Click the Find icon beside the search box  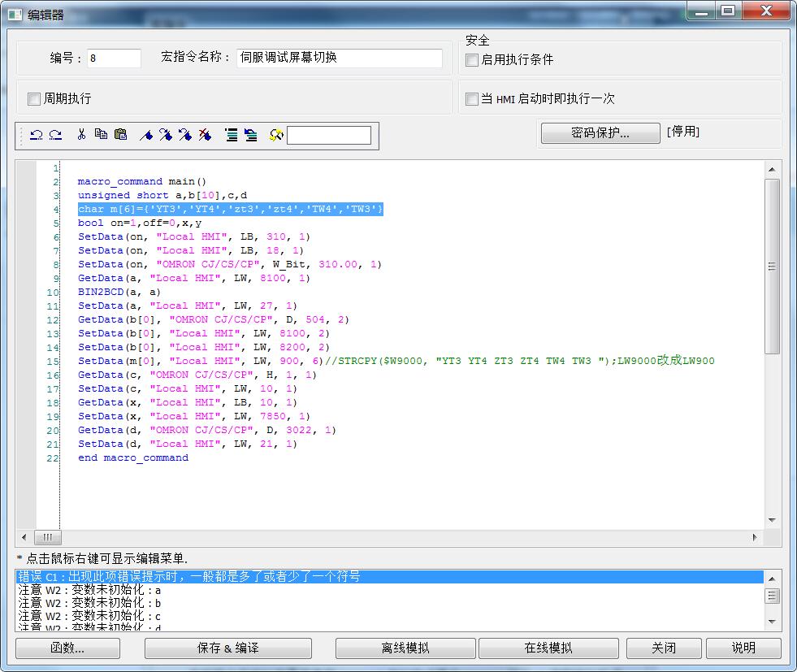(276, 136)
